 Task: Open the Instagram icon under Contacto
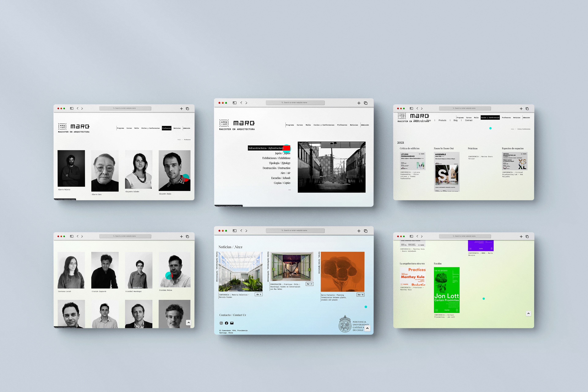pyautogui.click(x=221, y=323)
